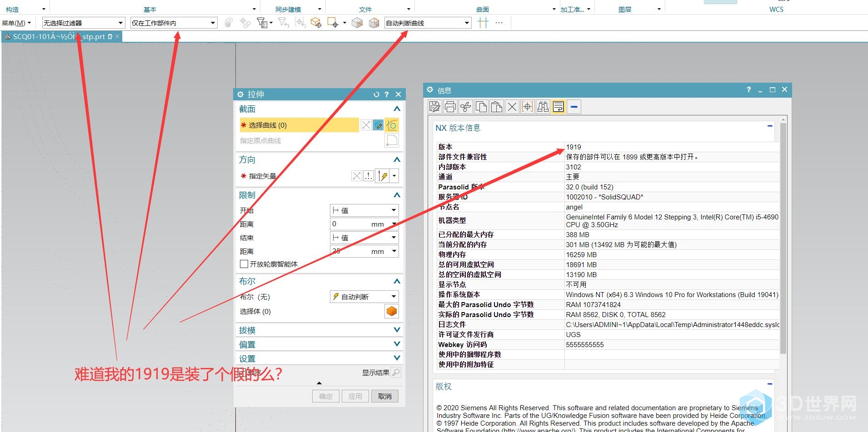
Task: Click the Show Result magnifier icon
Action: click(396, 372)
